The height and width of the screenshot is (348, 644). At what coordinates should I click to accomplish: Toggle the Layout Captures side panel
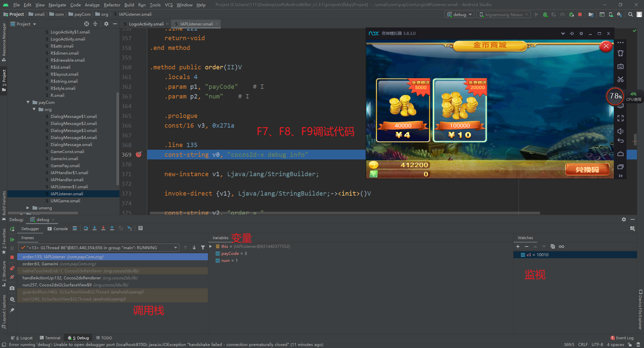tap(4, 311)
